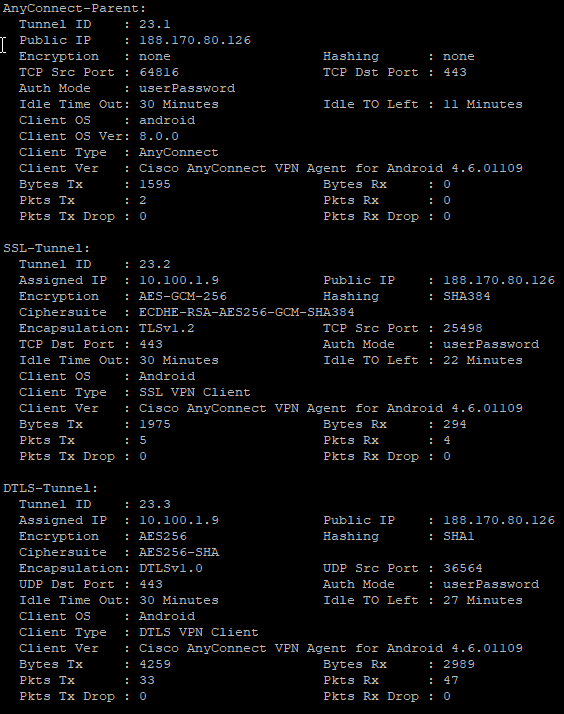Click the Client OS Ver value 8.0.0
564x714 pixels.
coord(159,136)
